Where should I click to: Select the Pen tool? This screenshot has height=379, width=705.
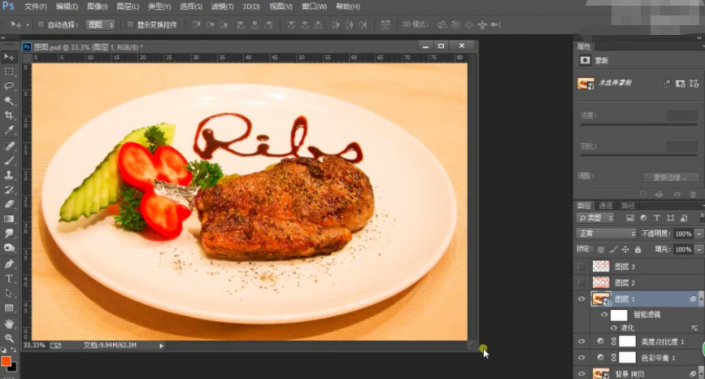9,264
